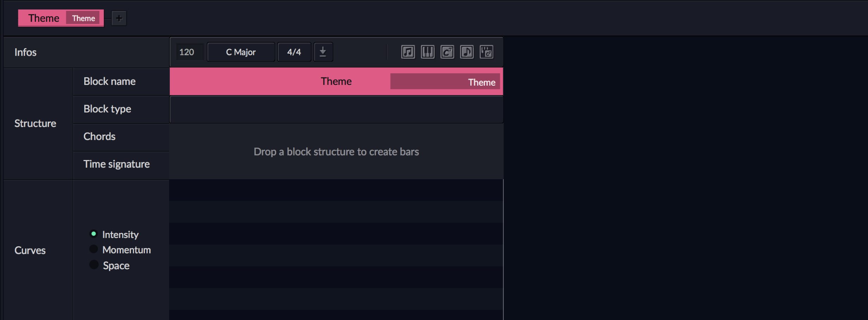Select the pink Theme block tab

[44, 18]
